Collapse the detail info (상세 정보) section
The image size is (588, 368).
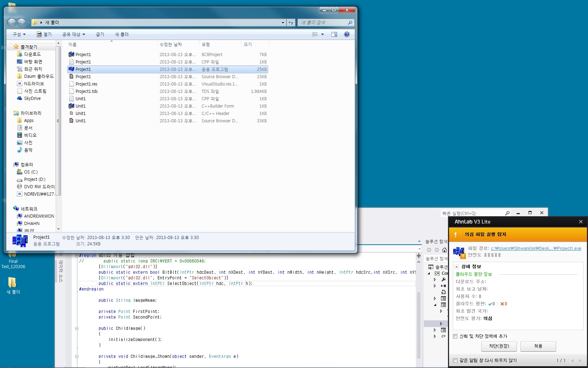(456, 267)
